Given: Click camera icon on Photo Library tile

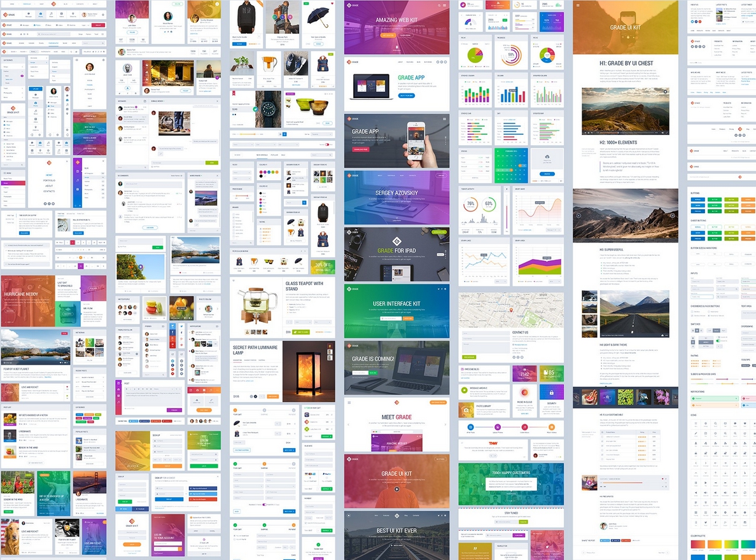Looking at the screenshot, I should (x=466, y=410).
